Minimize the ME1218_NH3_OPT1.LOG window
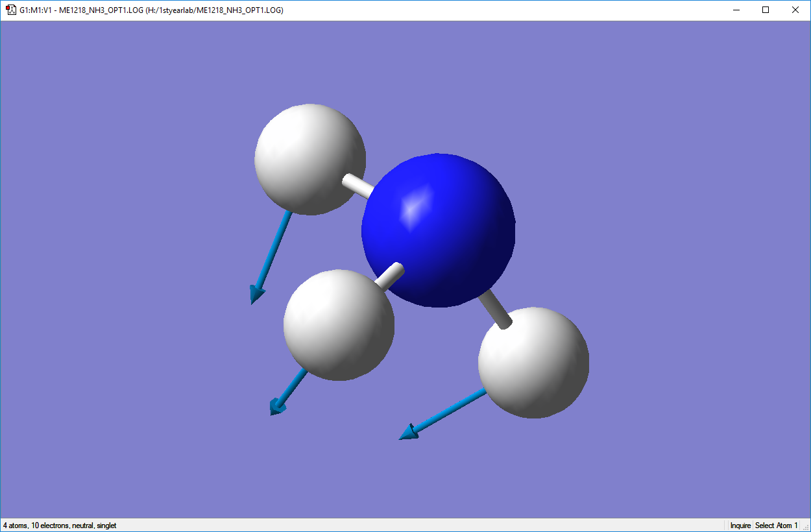Image resolution: width=811 pixels, height=532 pixels. (x=736, y=10)
